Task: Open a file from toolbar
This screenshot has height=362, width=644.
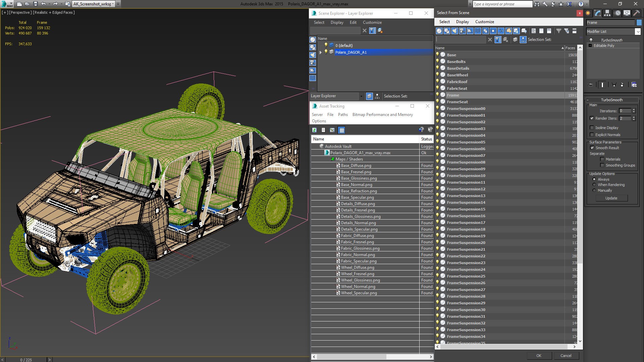Action: point(28,4)
